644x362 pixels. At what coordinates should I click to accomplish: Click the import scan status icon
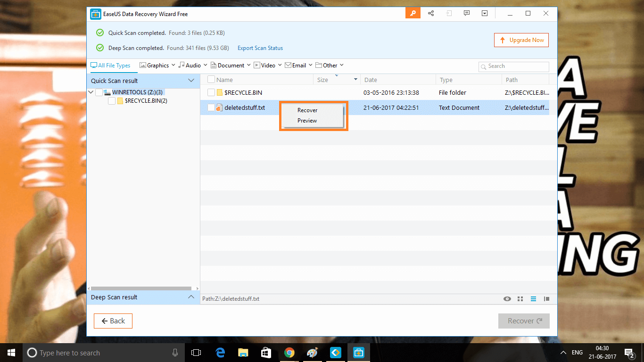tap(449, 13)
